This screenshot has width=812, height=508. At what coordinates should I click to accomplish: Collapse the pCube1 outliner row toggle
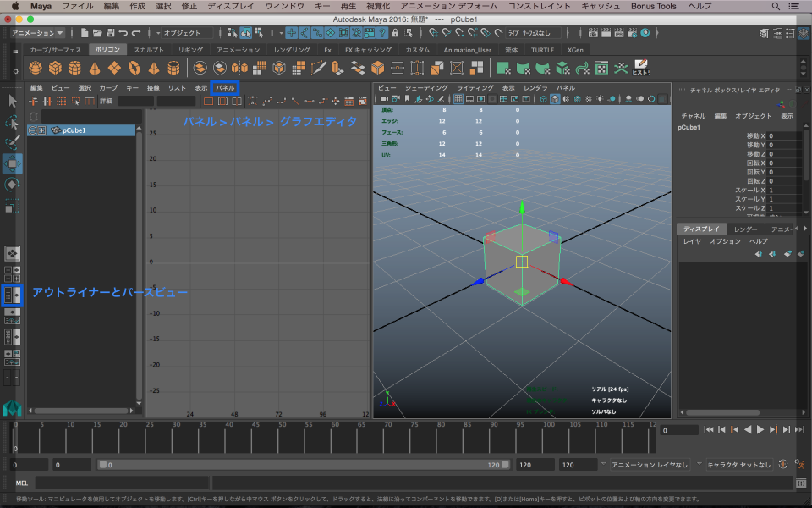click(x=33, y=130)
